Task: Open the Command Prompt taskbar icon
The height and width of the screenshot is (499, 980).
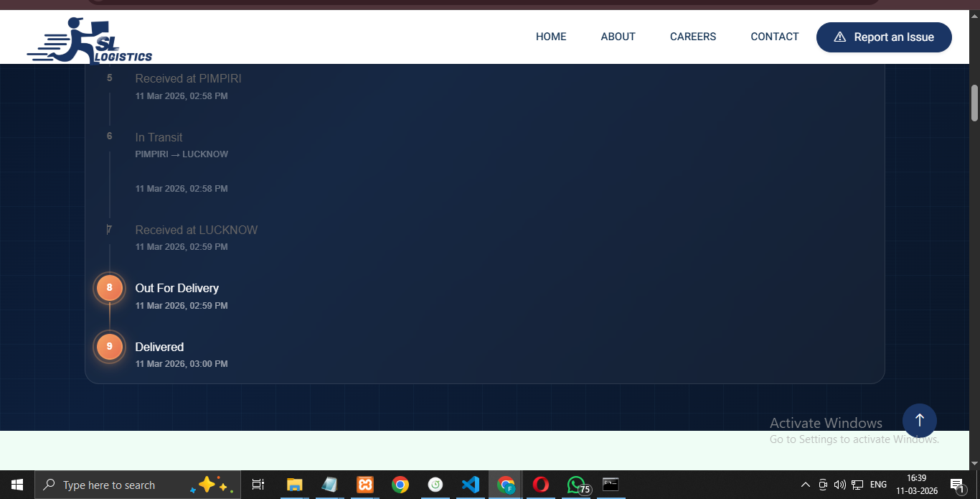Action: (x=611, y=485)
